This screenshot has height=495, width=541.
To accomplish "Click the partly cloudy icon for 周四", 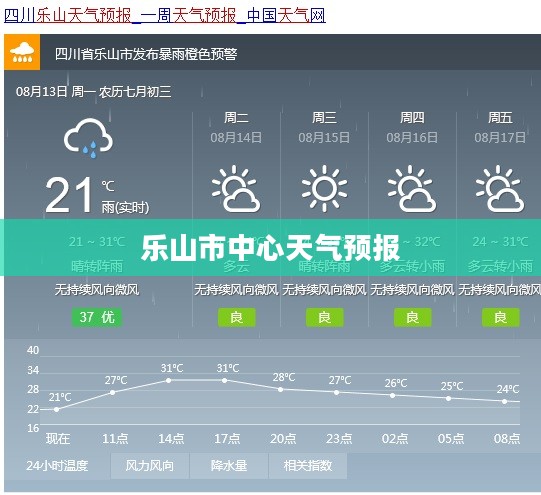I will point(412,188).
